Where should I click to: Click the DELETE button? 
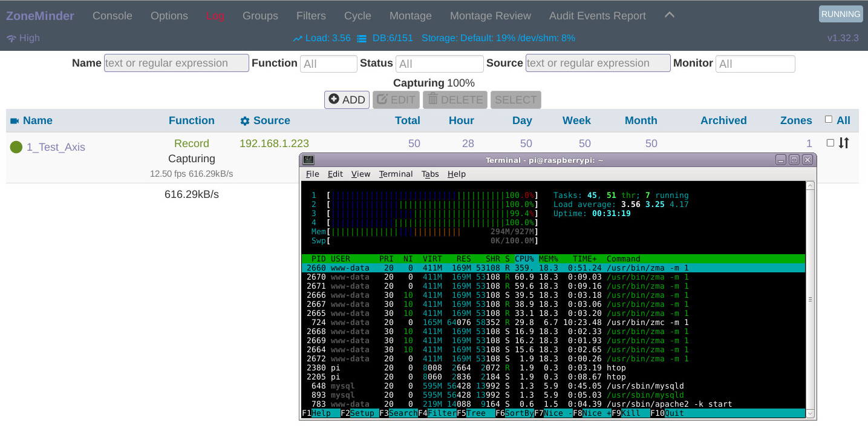(x=455, y=100)
